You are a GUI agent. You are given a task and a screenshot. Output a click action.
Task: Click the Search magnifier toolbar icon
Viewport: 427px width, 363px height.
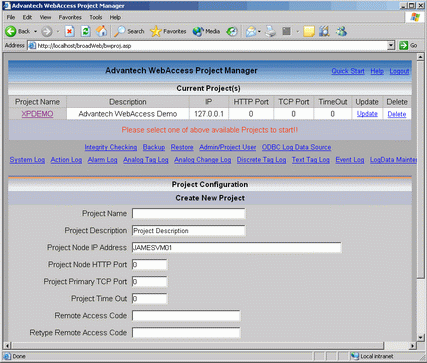119,31
